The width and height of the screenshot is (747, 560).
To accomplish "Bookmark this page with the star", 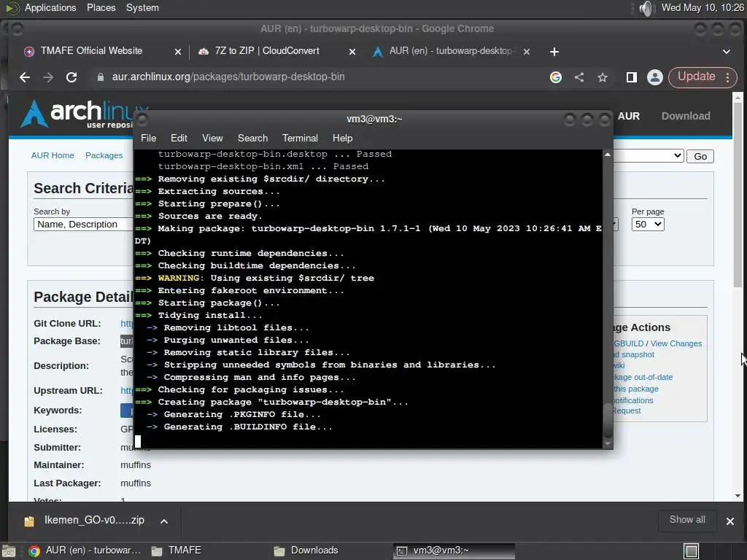I will (x=603, y=77).
